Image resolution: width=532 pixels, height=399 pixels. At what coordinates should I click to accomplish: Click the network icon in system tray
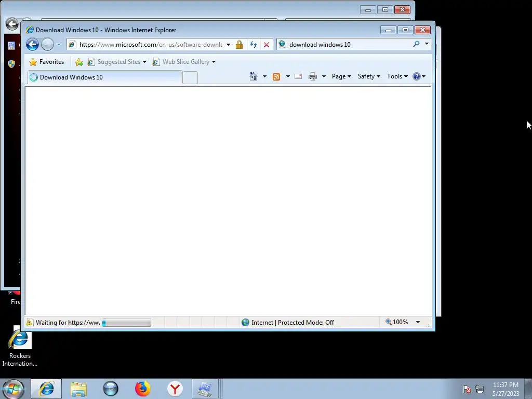click(480, 389)
